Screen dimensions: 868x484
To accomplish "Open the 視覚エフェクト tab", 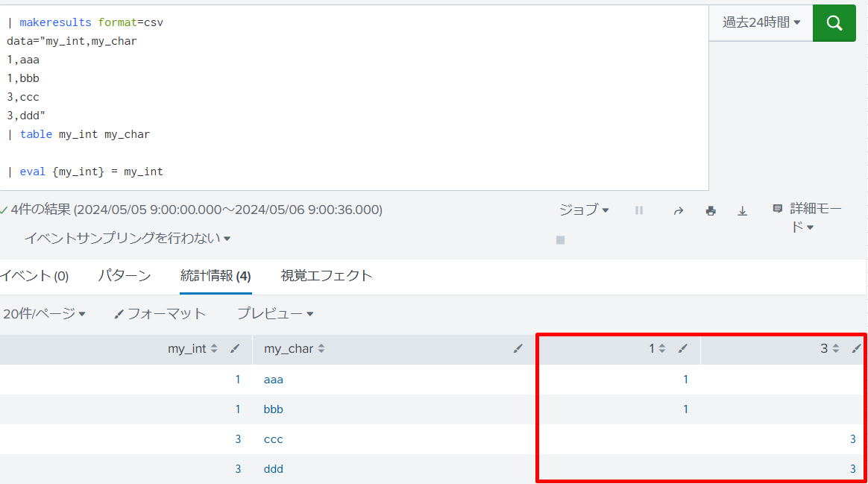I will point(326,276).
